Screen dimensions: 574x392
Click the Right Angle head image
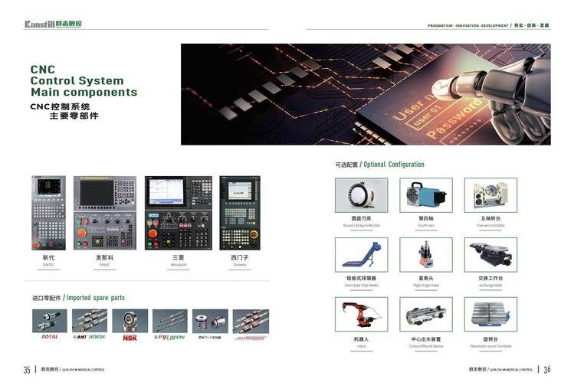pyautogui.click(x=425, y=254)
